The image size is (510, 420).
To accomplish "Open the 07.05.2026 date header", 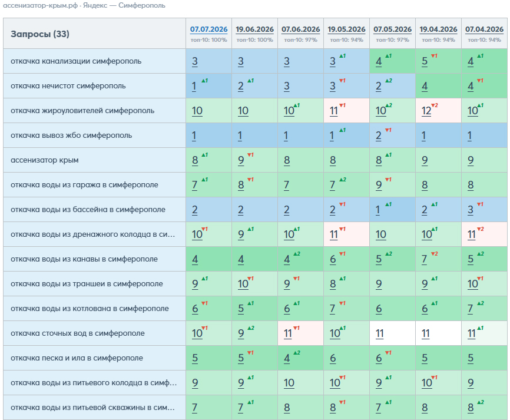I will click(392, 29).
